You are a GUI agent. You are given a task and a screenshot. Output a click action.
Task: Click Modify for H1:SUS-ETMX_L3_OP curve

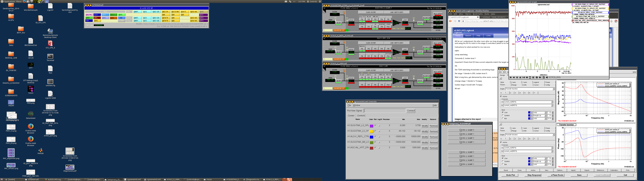[425, 131]
